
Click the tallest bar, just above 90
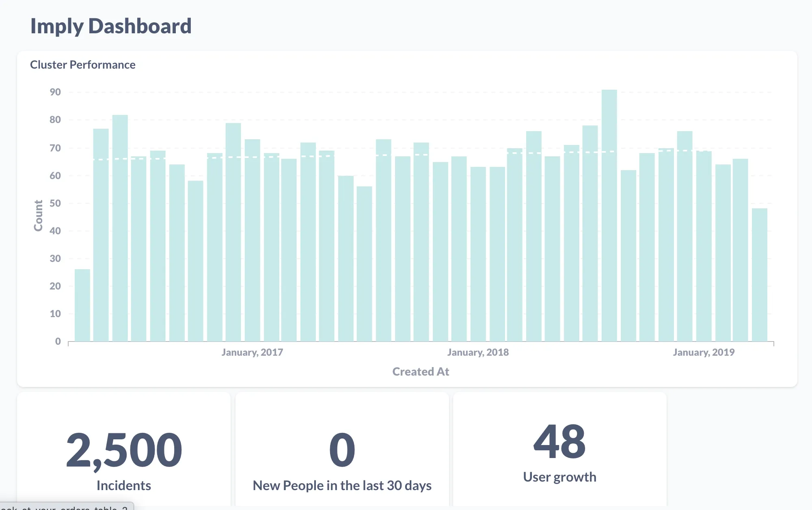click(609, 215)
